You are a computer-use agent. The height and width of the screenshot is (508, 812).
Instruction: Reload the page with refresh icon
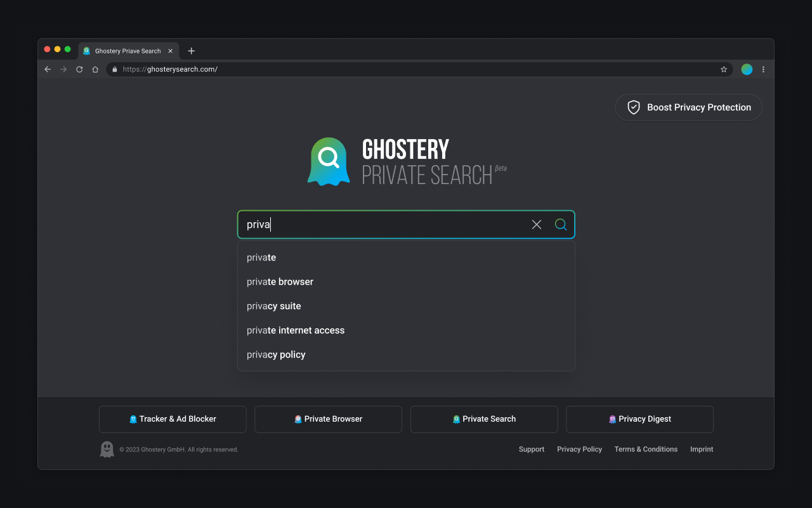79,69
